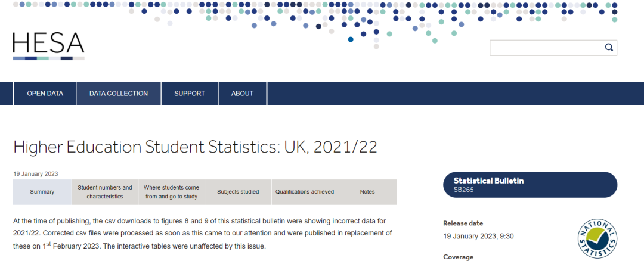Image resolution: width=644 pixels, height=264 pixels.
Task: View the Subjects studied tab
Action: pos(238,192)
